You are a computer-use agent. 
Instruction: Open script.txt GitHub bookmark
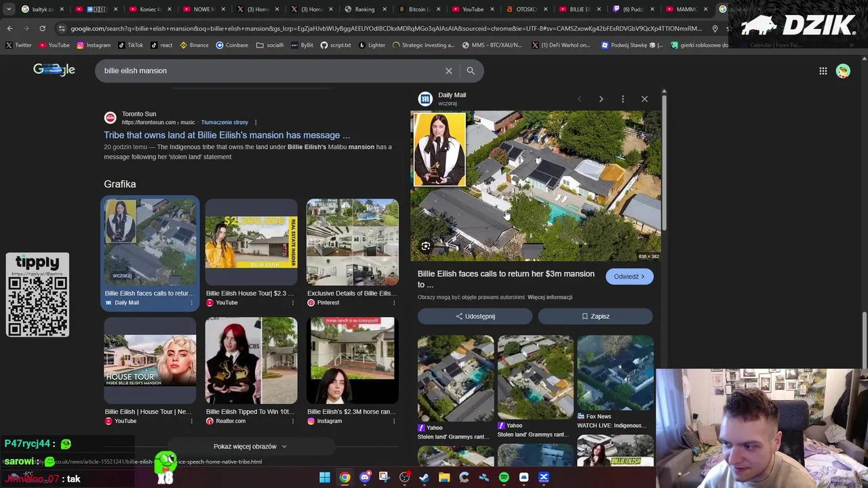tap(336, 45)
